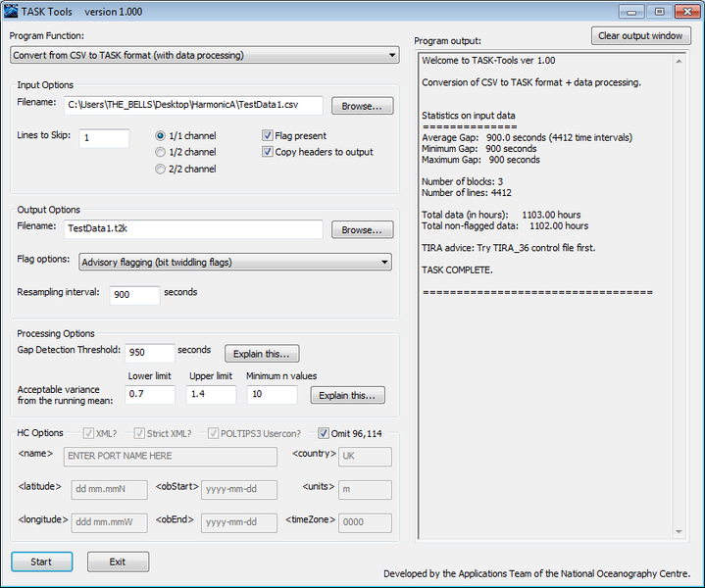Click the TASK Tools title bar icon
The height and width of the screenshot is (588, 705).
[12, 12]
